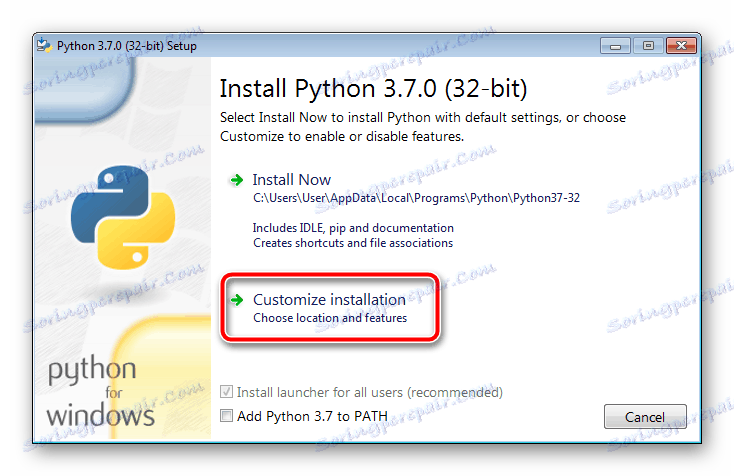Click the 'python for windows' sidebar text
This screenshot has height=476, width=734.
tap(100, 392)
